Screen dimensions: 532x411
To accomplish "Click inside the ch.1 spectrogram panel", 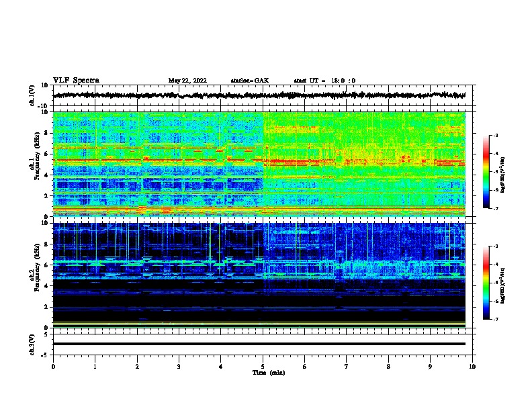I will pyautogui.click(x=259, y=164).
